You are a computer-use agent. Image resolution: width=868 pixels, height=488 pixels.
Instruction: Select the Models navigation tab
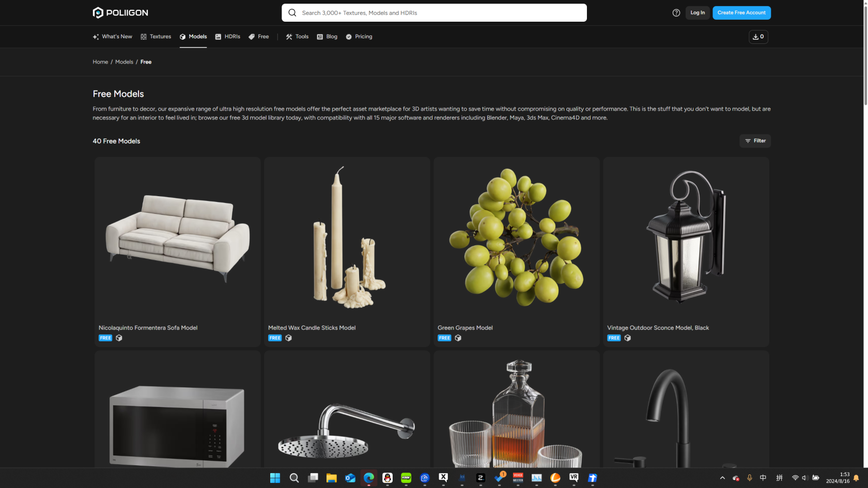pos(193,37)
